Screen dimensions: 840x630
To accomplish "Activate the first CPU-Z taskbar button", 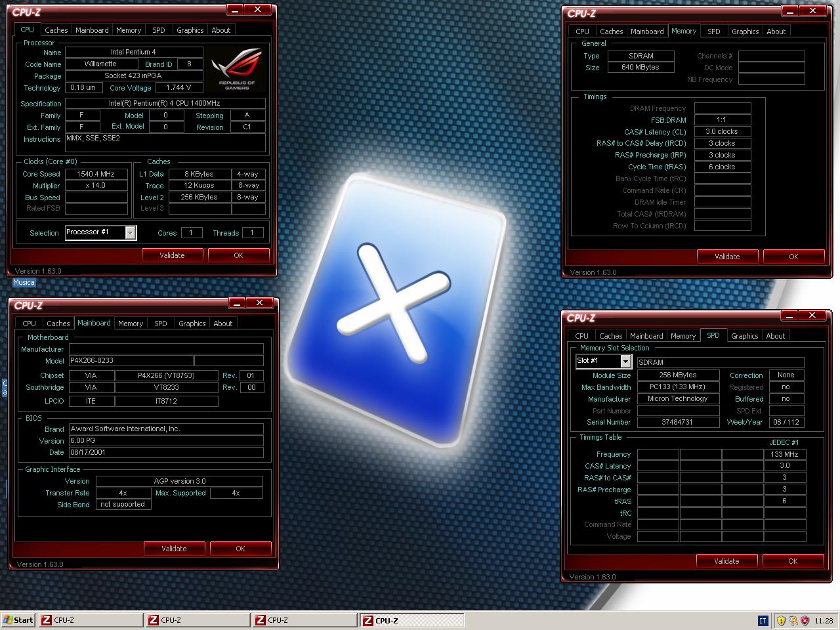I will tap(91, 620).
